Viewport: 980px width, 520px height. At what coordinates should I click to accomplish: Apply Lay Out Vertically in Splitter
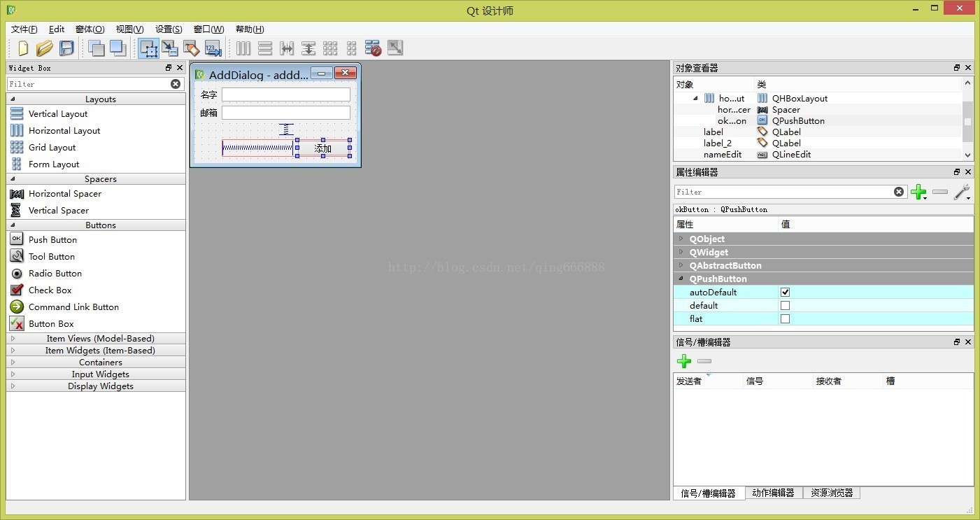pos(308,48)
